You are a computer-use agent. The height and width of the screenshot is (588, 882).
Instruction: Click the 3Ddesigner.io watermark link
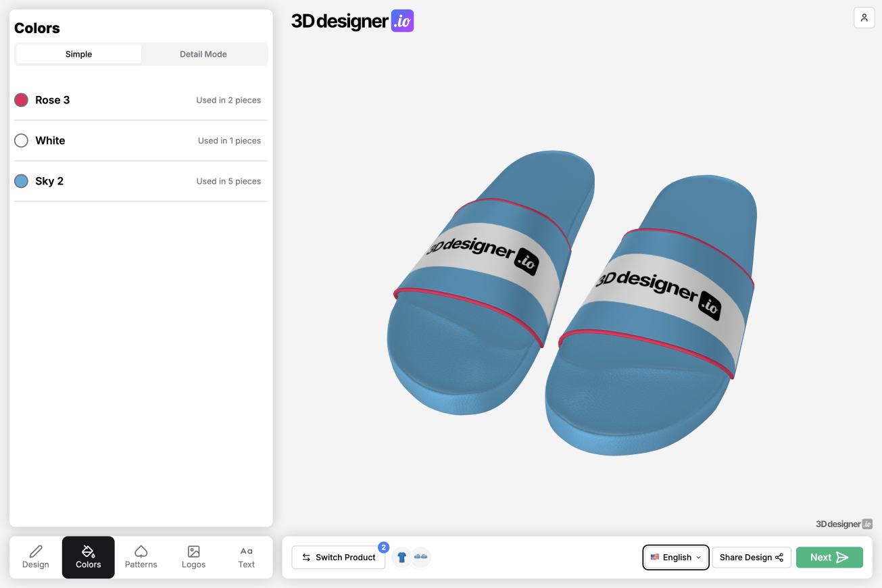[843, 524]
